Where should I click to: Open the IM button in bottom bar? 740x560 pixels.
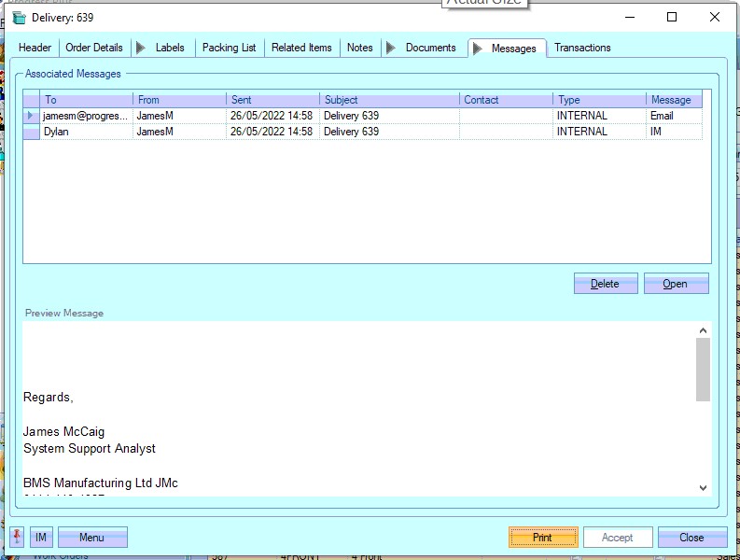pos(41,538)
